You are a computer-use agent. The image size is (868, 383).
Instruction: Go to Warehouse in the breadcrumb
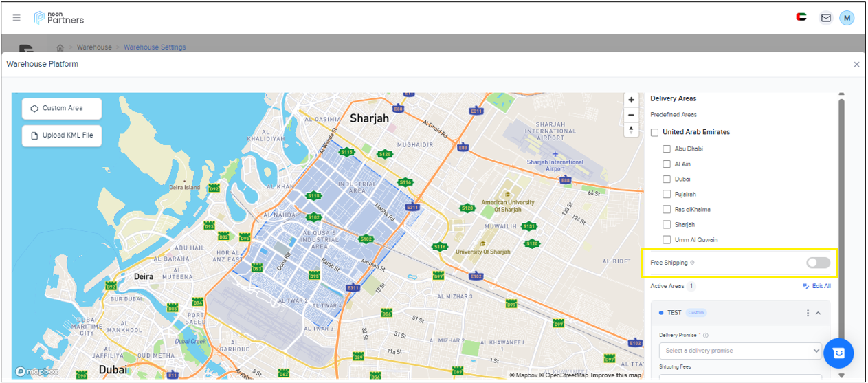pyautogui.click(x=94, y=47)
